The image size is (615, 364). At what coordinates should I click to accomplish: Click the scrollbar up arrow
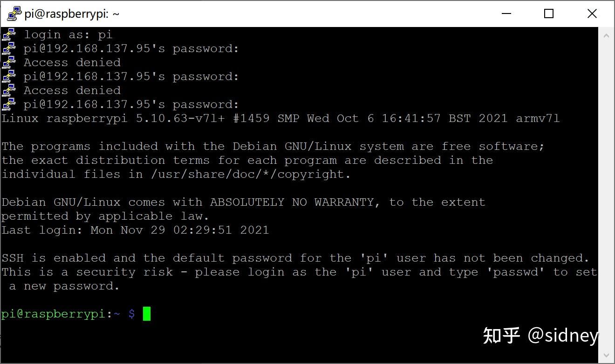pos(606,35)
